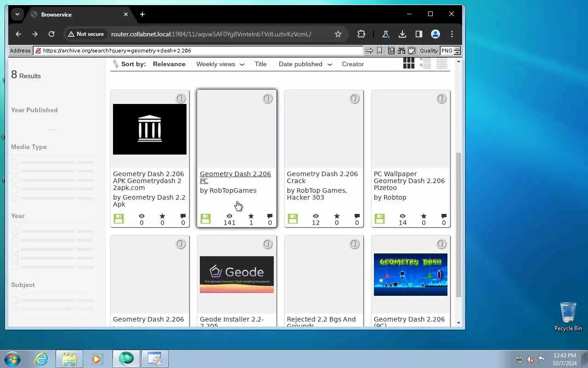Open the Chrome Labs flask icon
This screenshot has height=368, width=588.
coord(385,34)
